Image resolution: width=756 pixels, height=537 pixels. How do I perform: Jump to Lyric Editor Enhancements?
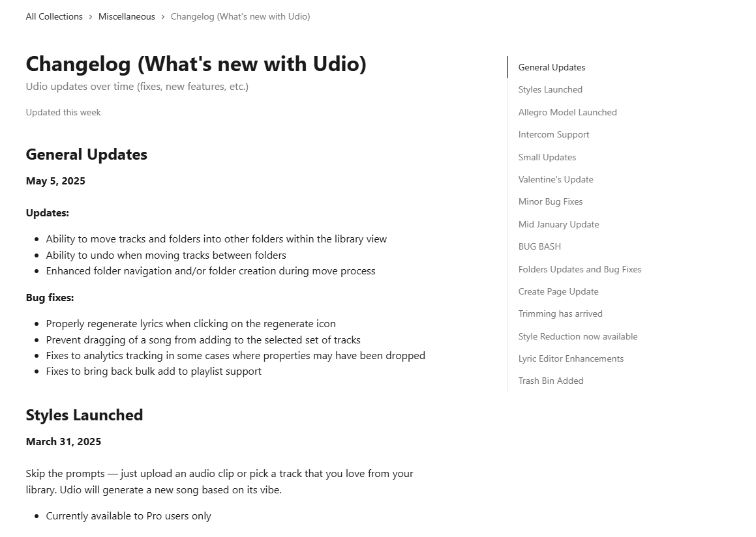tap(571, 358)
